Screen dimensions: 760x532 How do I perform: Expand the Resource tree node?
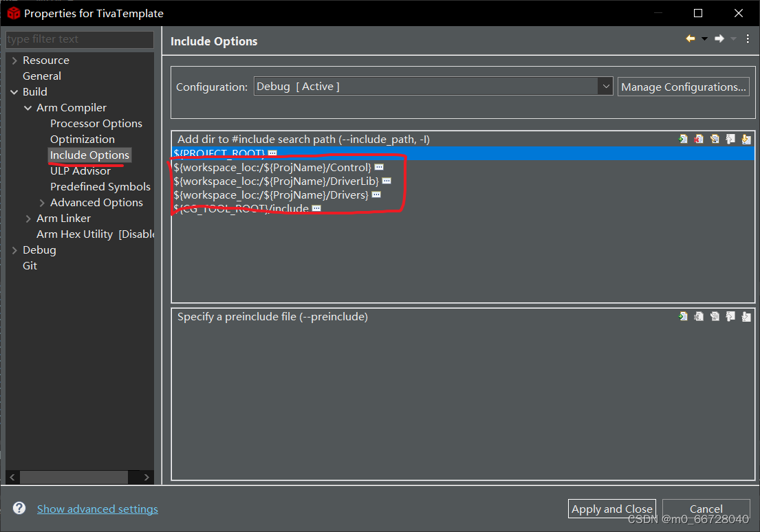point(14,60)
